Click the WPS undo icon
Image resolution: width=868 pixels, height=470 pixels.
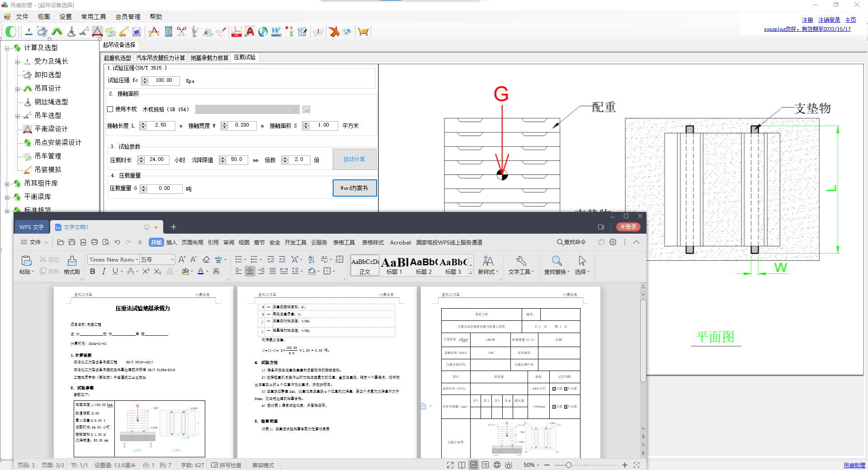point(117,242)
